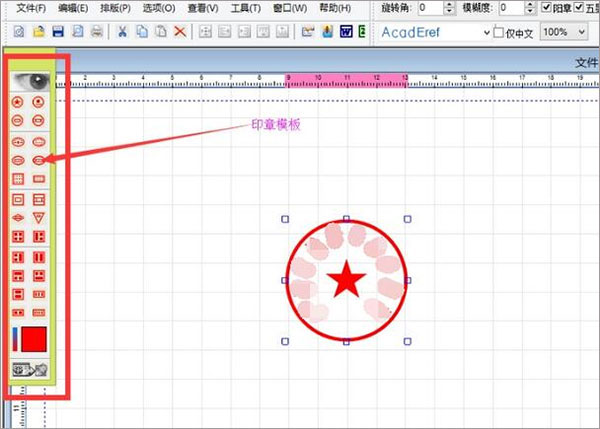Click the red color swatch

(34, 339)
